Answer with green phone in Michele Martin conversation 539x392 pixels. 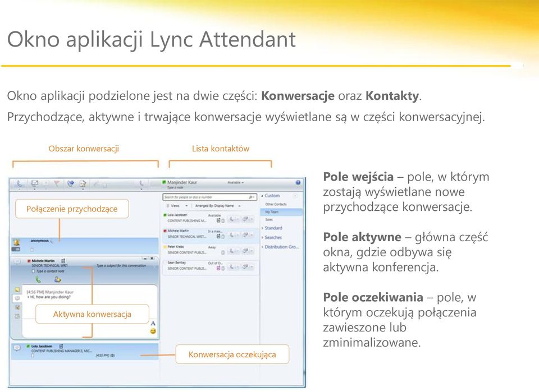point(38,279)
